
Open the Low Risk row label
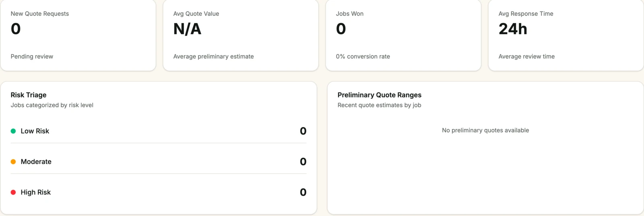35,131
